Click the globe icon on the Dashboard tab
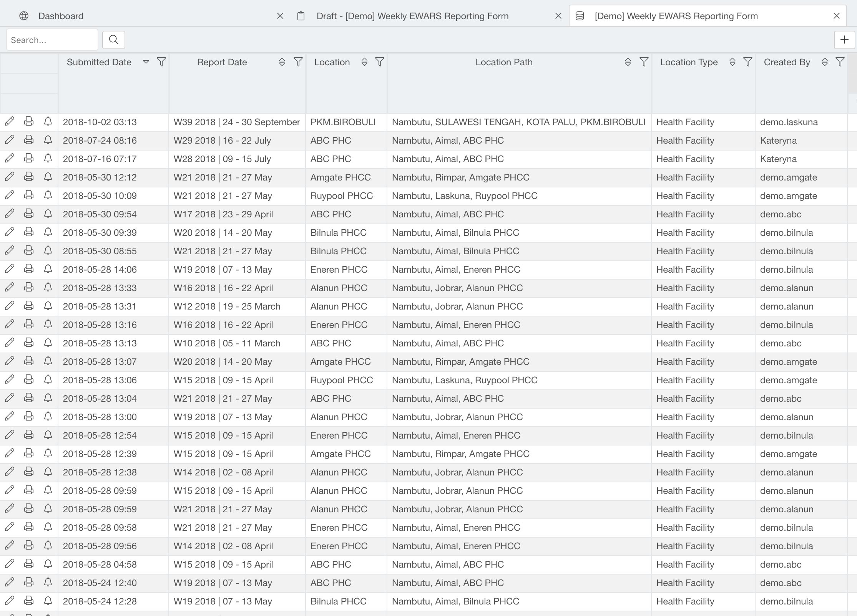The image size is (857, 616). (x=24, y=16)
